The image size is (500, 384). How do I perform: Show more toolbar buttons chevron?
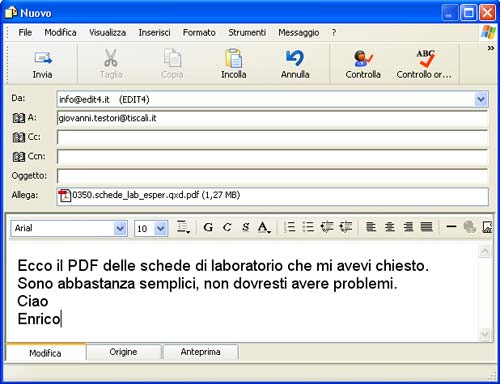(x=491, y=48)
